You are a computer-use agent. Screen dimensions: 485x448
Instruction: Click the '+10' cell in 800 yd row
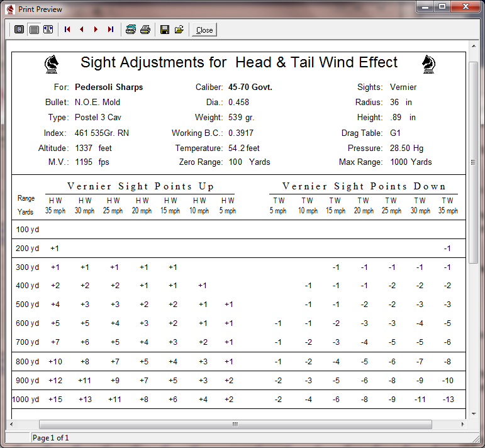(x=55, y=362)
